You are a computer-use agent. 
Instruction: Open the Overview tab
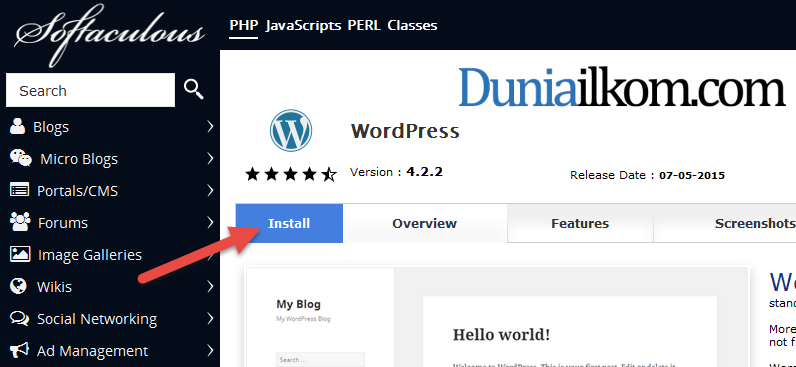click(425, 223)
